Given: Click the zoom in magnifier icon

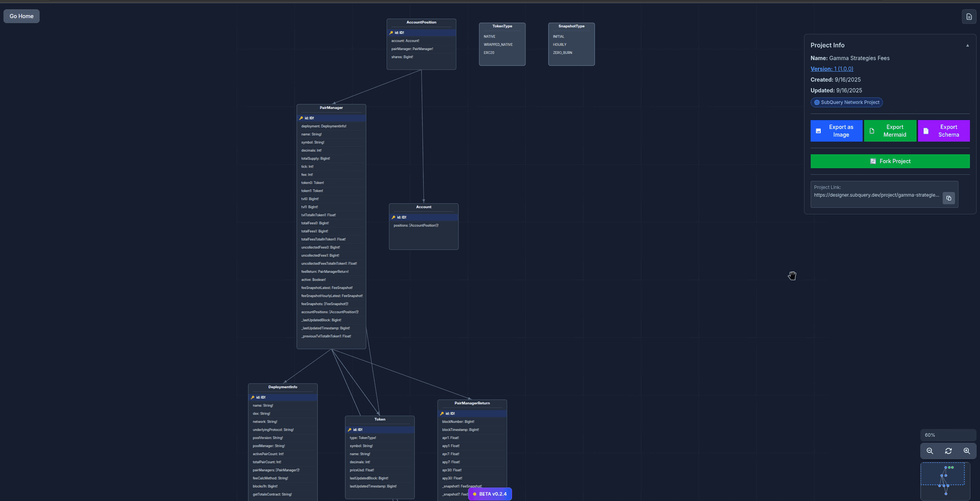Looking at the screenshot, I should (966, 451).
